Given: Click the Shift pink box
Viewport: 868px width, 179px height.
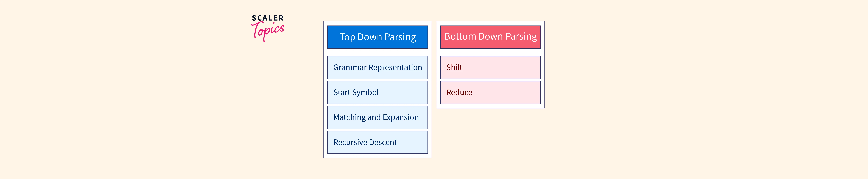Looking at the screenshot, I should point(490,68).
